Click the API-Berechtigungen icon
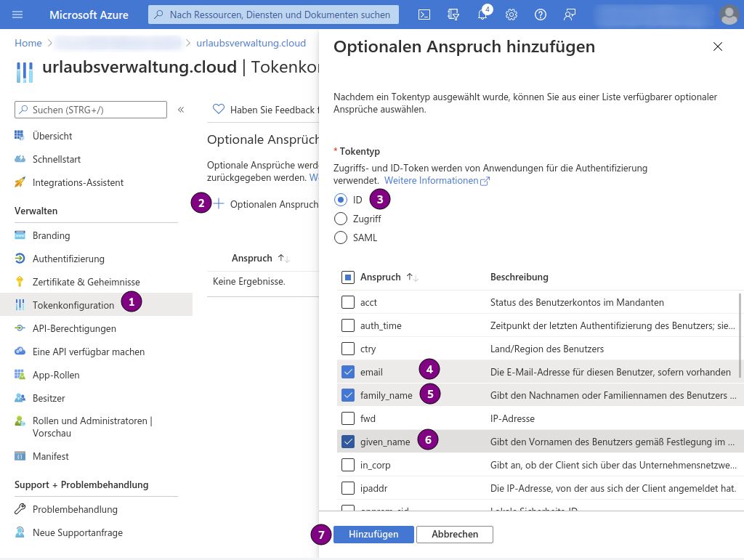Image resolution: width=744 pixels, height=560 pixels. tap(20, 328)
